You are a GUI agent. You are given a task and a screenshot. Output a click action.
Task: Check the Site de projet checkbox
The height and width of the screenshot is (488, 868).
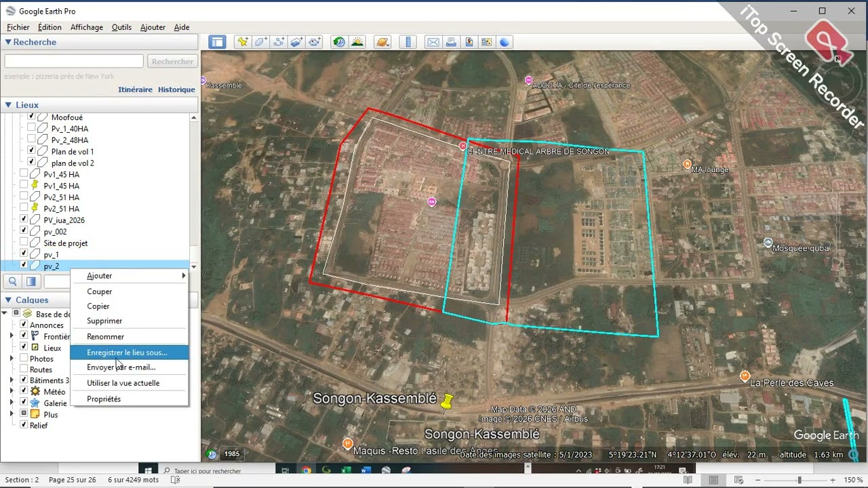tap(24, 243)
